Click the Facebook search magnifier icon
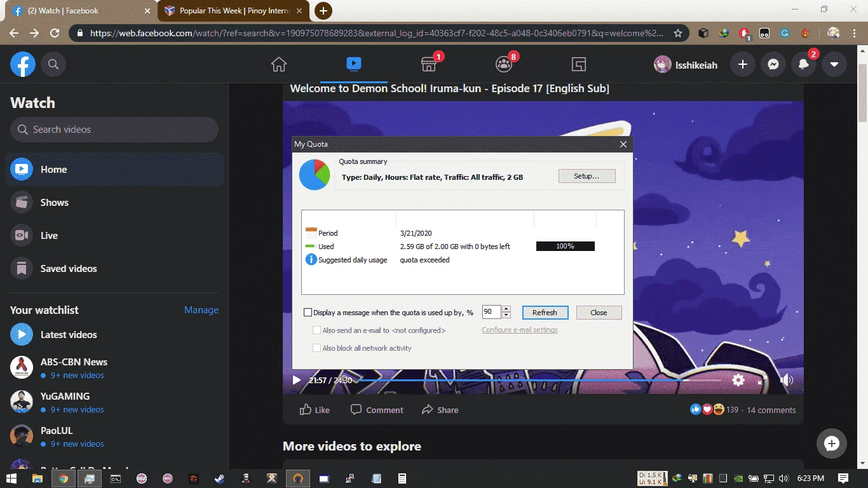Screen dimensions: 868x488 coord(53,64)
